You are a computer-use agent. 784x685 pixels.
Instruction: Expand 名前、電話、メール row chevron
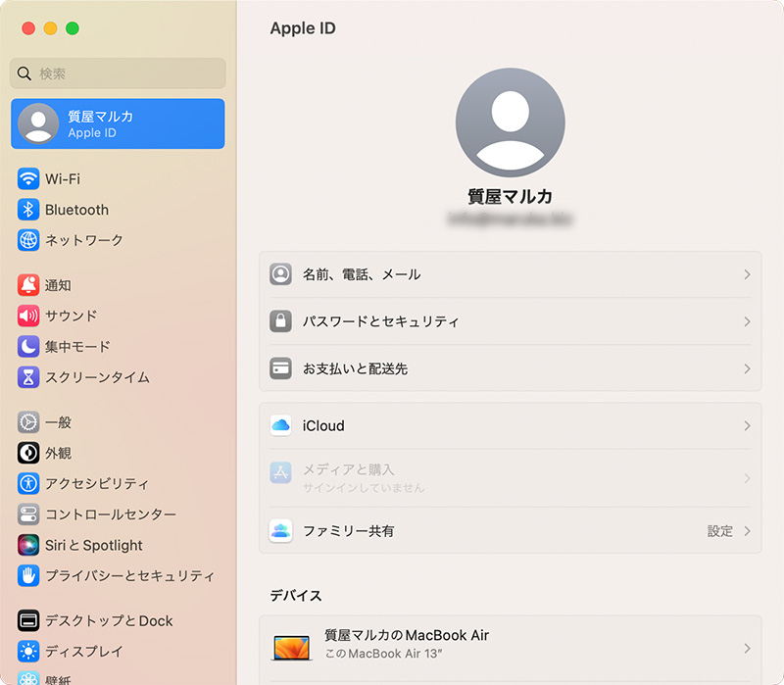coord(747,274)
